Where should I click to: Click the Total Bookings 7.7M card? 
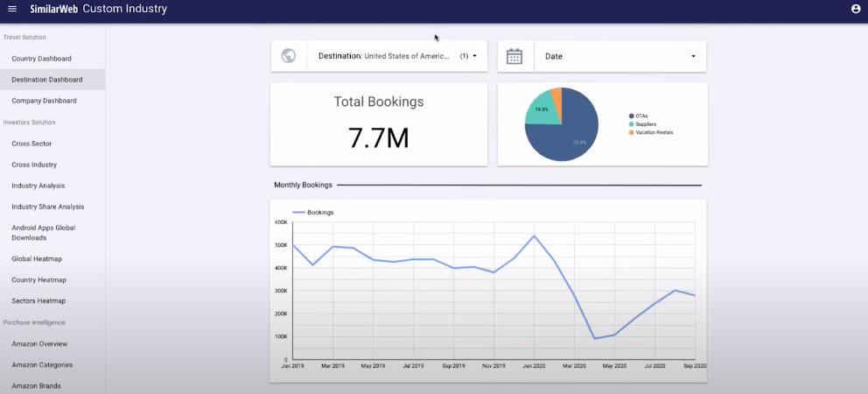pos(378,124)
